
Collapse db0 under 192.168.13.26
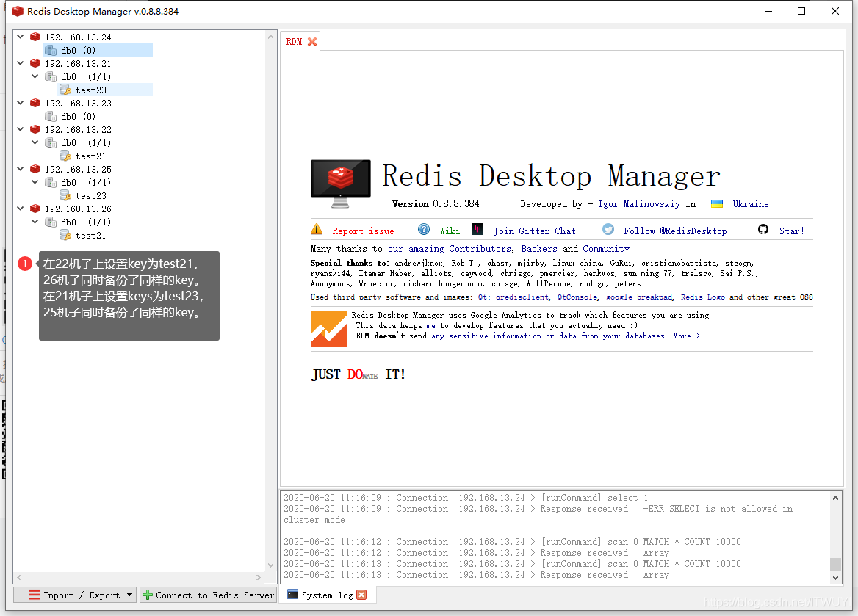coord(35,222)
